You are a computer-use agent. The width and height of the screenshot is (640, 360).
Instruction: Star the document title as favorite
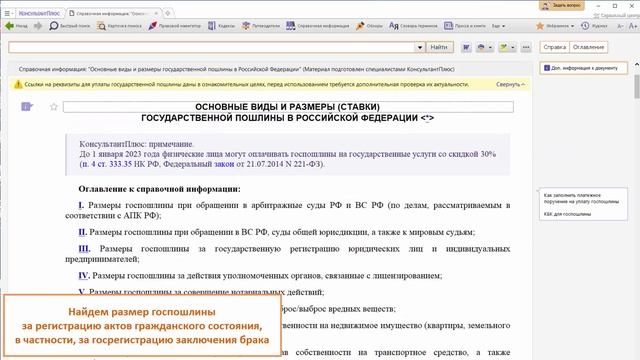pos(53,107)
